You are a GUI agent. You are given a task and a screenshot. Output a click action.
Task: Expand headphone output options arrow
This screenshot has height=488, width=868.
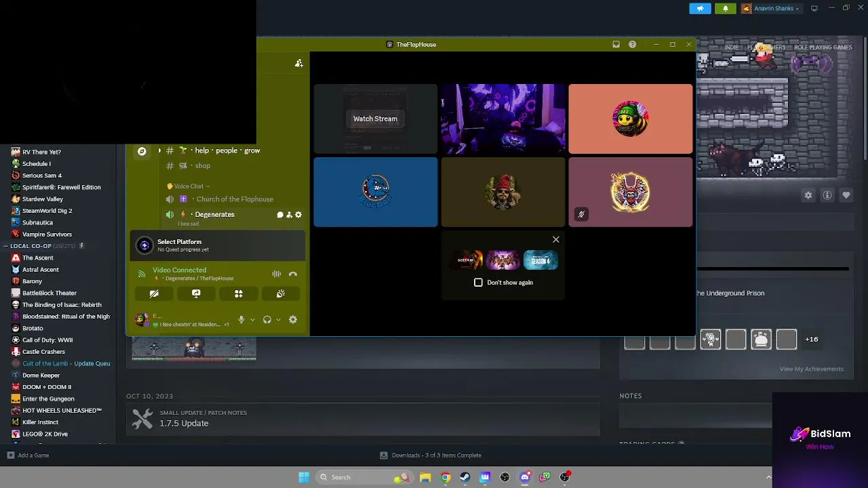click(278, 320)
